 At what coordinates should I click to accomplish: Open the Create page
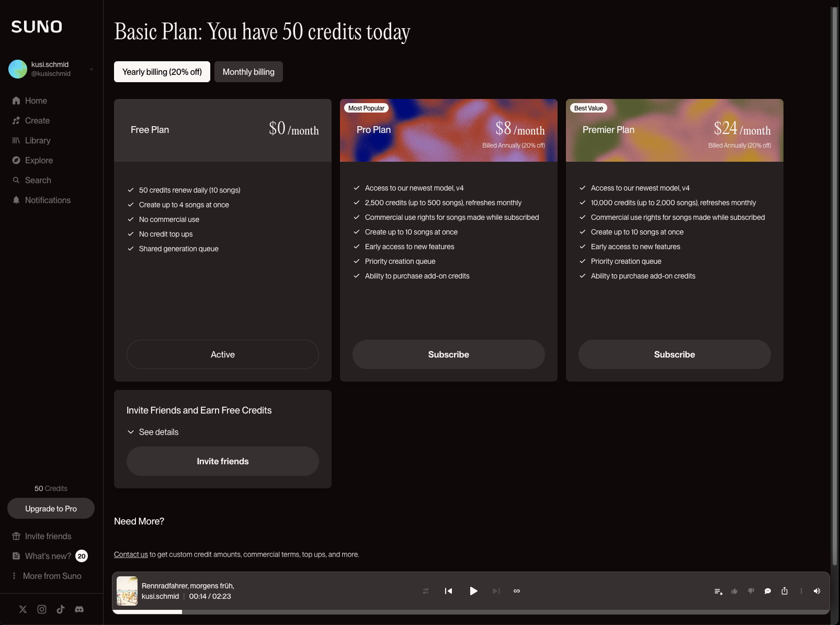pos(31,120)
